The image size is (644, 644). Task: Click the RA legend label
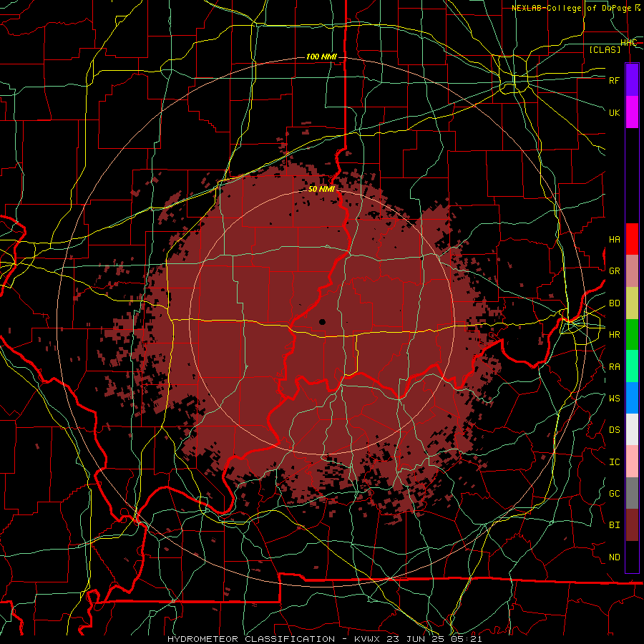click(614, 367)
